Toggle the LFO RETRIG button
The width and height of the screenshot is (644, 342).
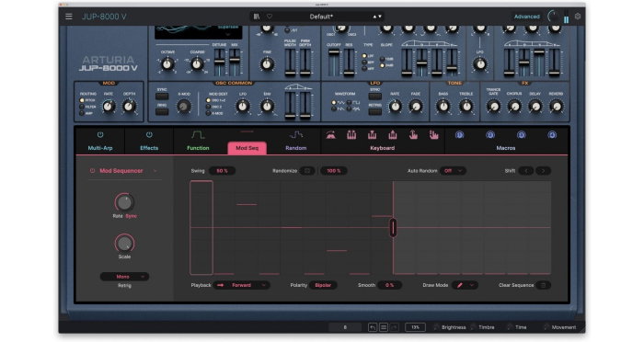pyautogui.click(x=374, y=111)
